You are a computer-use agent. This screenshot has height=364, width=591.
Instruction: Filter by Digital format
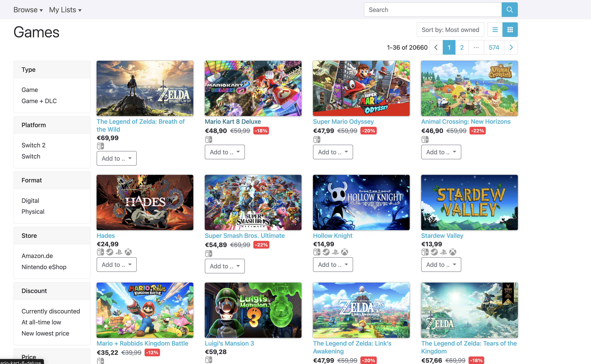pos(30,200)
